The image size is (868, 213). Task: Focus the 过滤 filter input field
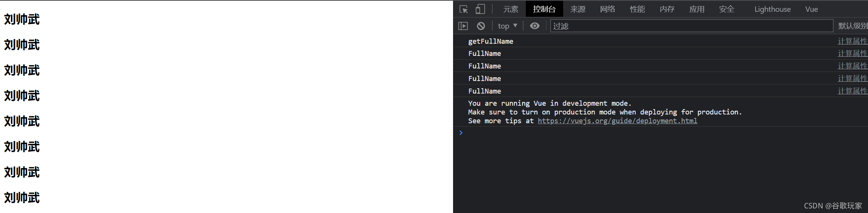[x=692, y=26]
